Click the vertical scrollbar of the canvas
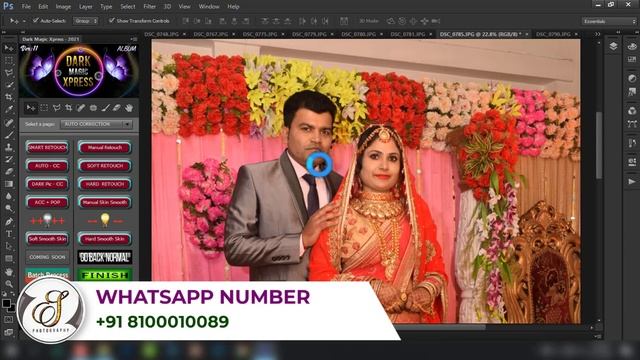640x360 pixels. (599, 145)
